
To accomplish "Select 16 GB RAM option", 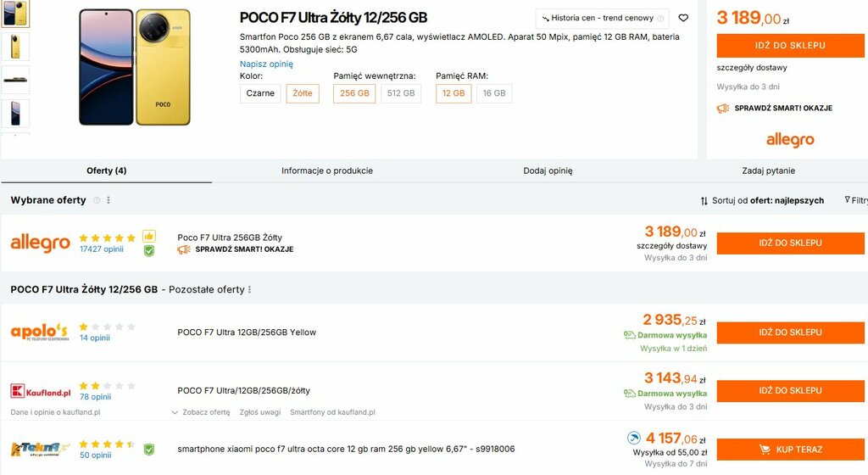I will tap(494, 93).
